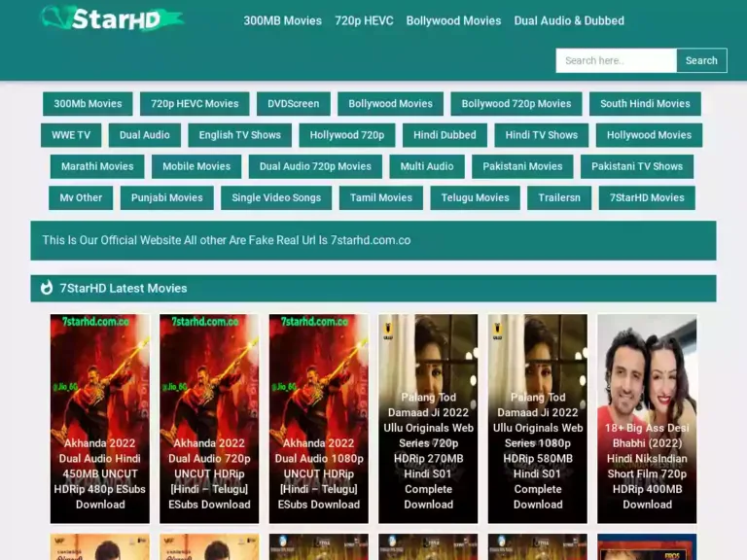Click the 7StarHD logo
The image size is (747, 560).
point(113,18)
